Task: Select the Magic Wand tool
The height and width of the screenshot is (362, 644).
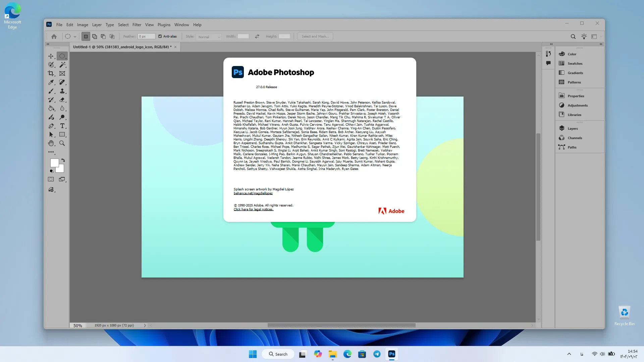Action: [x=62, y=65]
